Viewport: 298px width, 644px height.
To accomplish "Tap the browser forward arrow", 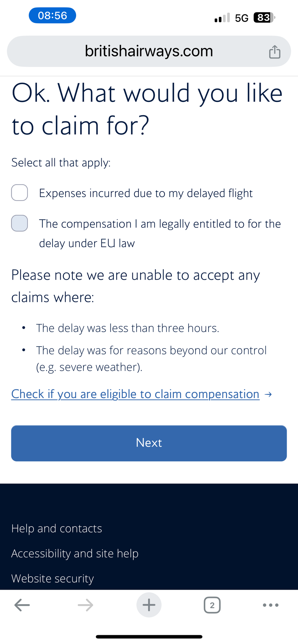I will [86, 605].
